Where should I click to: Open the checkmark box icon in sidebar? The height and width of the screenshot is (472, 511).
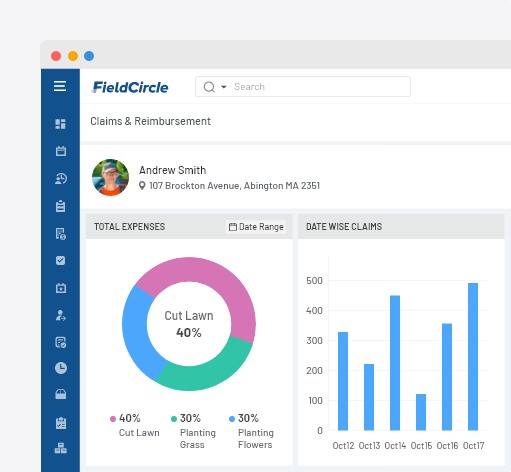[x=60, y=260]
